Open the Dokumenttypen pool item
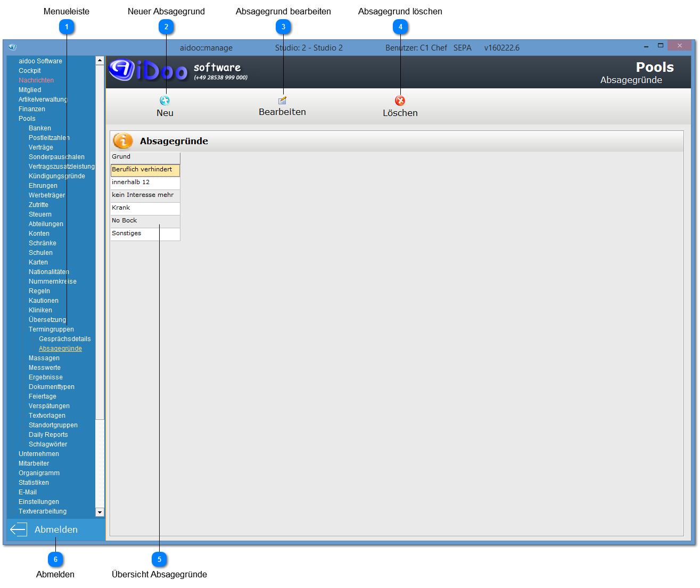700x588 pixels. pos(52,387)
